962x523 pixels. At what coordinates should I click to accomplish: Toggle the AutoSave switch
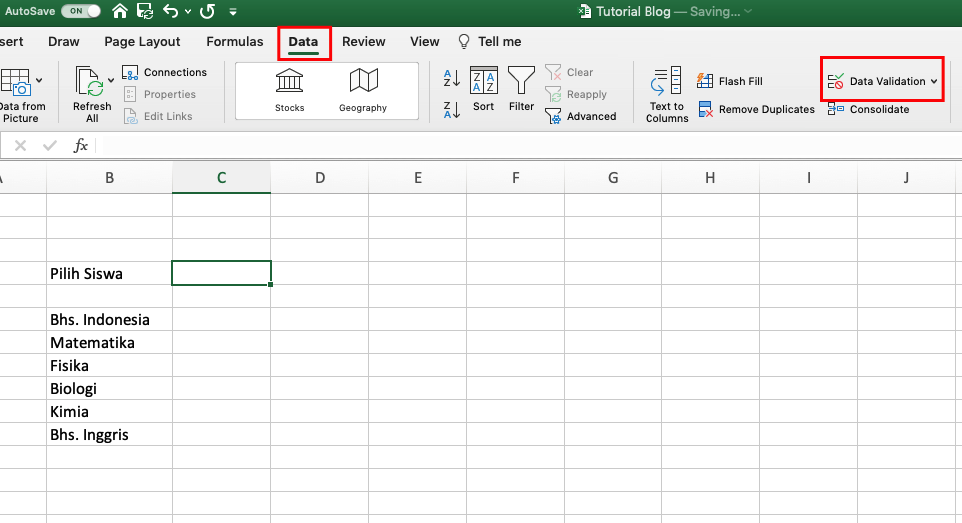(x=80, y=11)
